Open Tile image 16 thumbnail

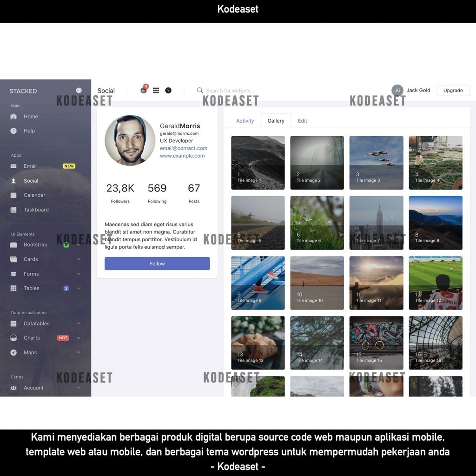click(436, 343)
